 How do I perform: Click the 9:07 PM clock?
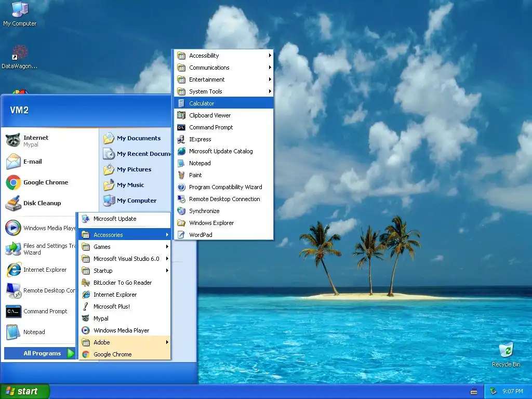click(x=513, y=391)
